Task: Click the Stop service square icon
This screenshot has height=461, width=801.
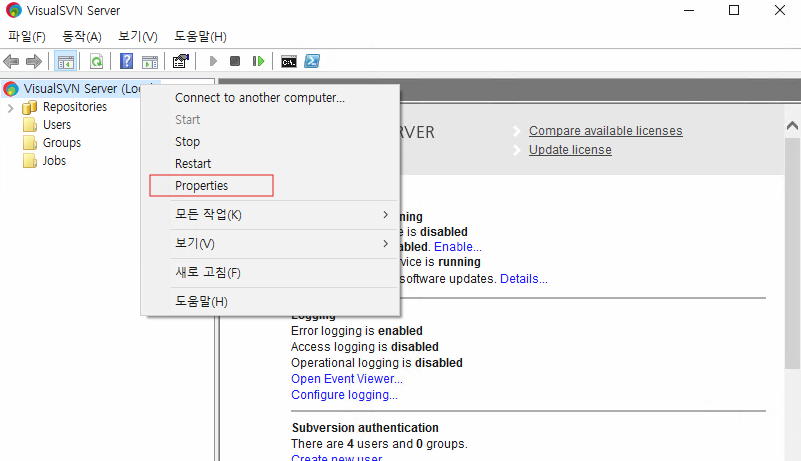Action: [x=235, y=61]
